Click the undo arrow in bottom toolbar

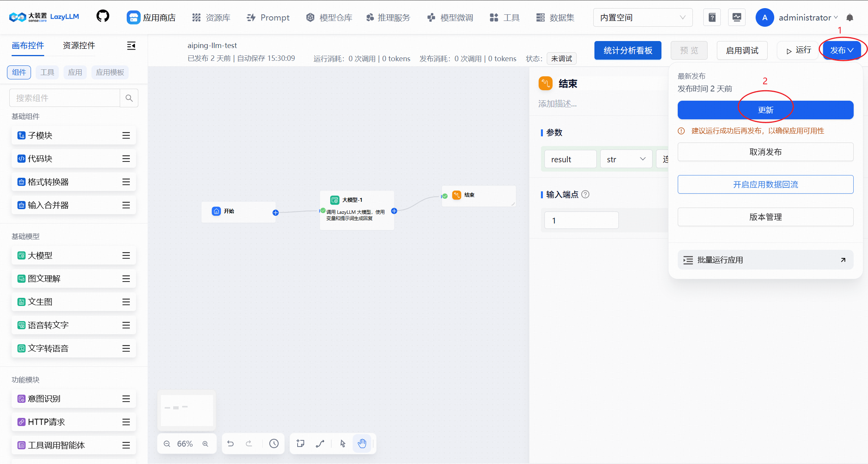coord(231,443)
